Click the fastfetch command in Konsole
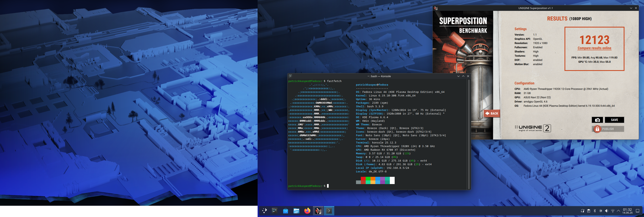The height and width of the screenshot is (217, 644). (334, 81)
